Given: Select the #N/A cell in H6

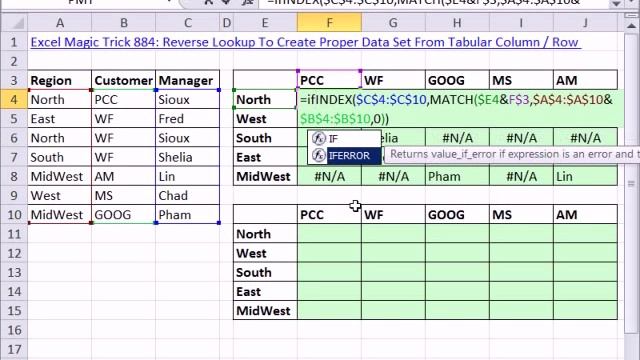Looking at the screenshot, I should pyautogui.click(x=457, y=138).
